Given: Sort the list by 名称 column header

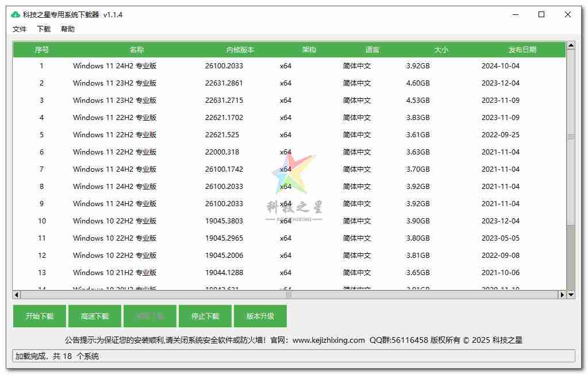Looking at the screenshot, I should [x=137, y=50].
